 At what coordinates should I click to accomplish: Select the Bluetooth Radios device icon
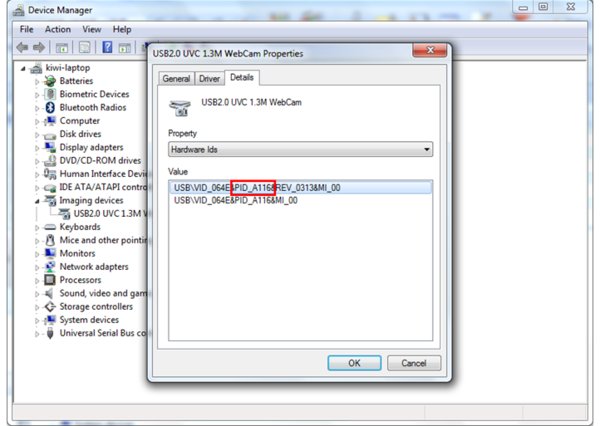50,107
